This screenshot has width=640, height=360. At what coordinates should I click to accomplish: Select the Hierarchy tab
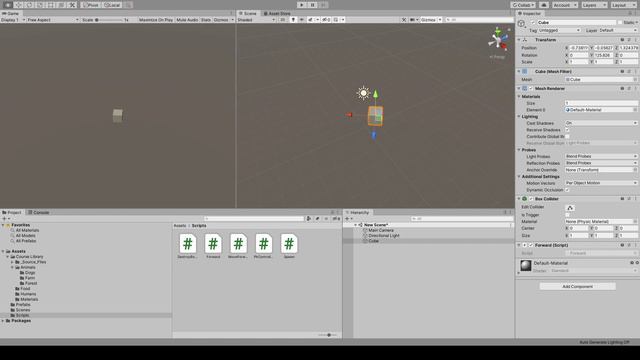(x=357, y=212)
